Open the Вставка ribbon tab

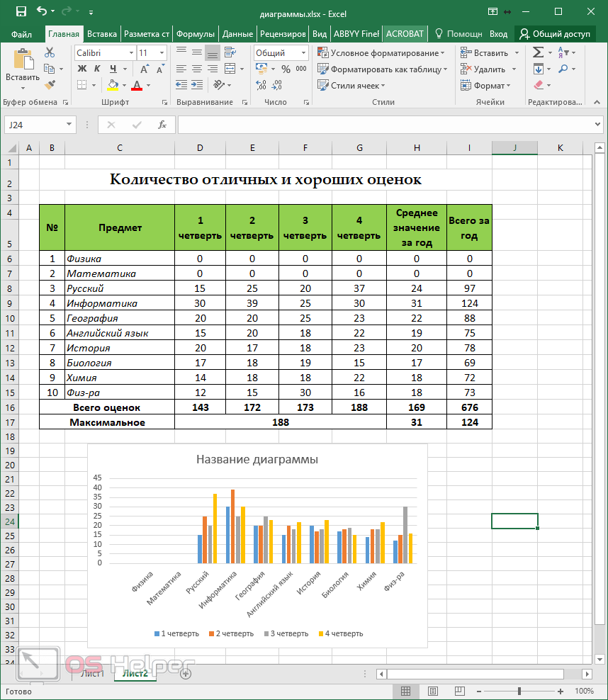(102, 33)
